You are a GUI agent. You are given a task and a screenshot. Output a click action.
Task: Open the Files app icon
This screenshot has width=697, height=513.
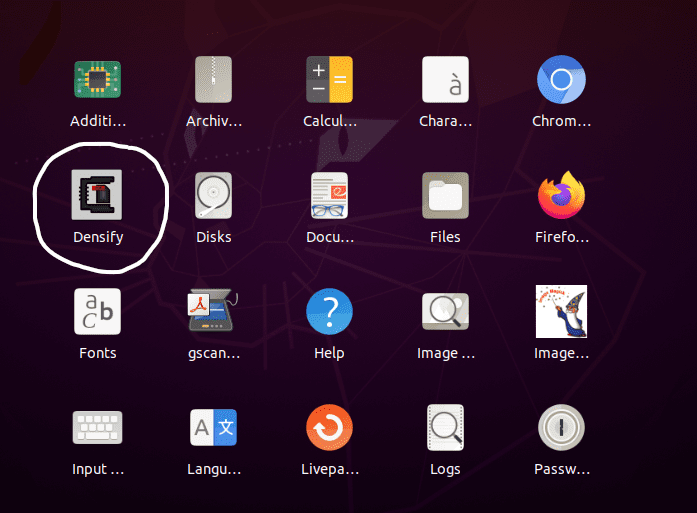(x=445, y=196)
